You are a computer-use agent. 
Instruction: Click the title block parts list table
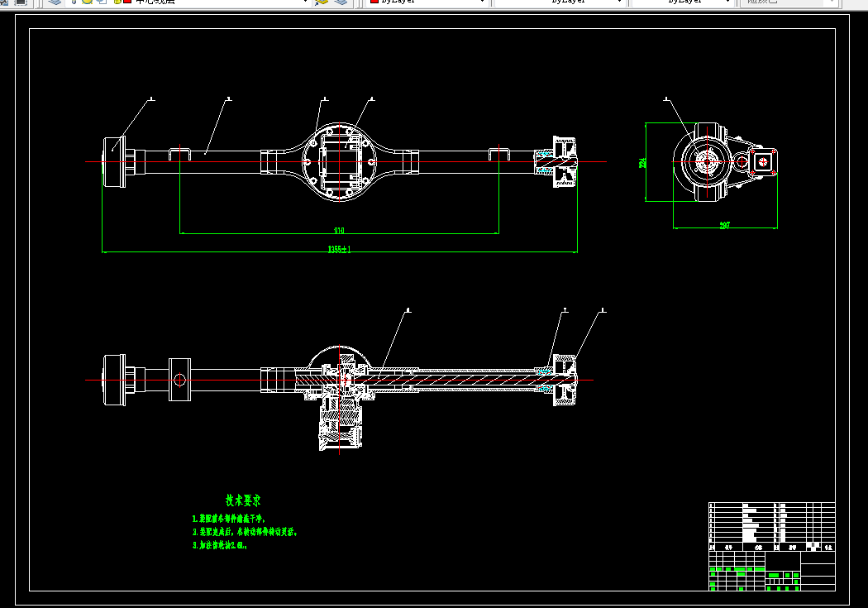pyautogui.click(x=771, y=527)
